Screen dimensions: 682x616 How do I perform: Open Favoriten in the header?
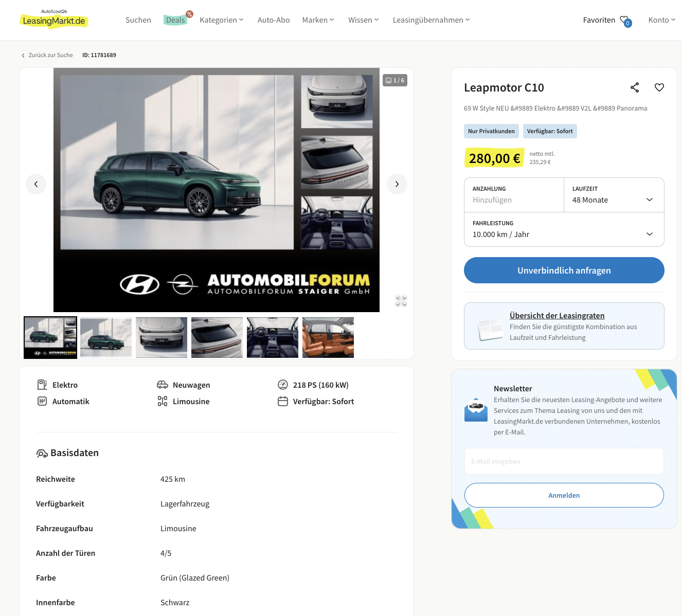(599, 20)
